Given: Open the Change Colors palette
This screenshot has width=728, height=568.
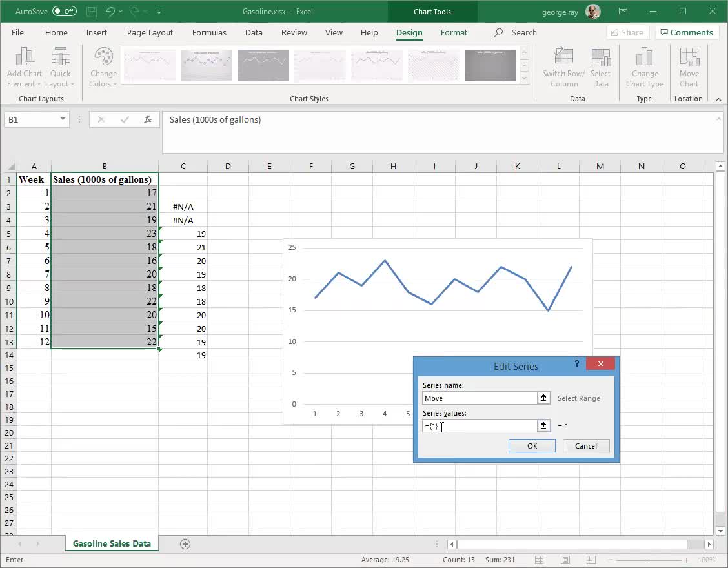Looking at the screenshot, I should pyautogui.click(x=103, y=67).
